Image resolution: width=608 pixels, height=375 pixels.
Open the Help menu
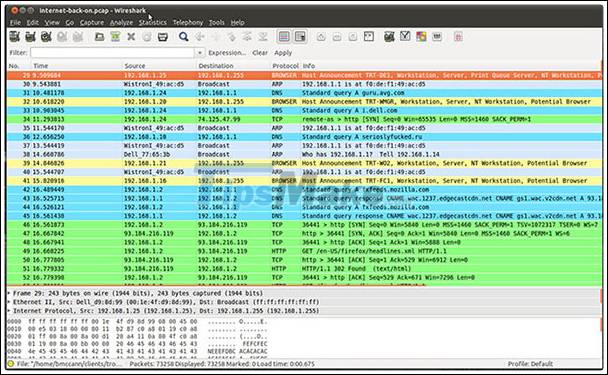[x=237, y=22]
